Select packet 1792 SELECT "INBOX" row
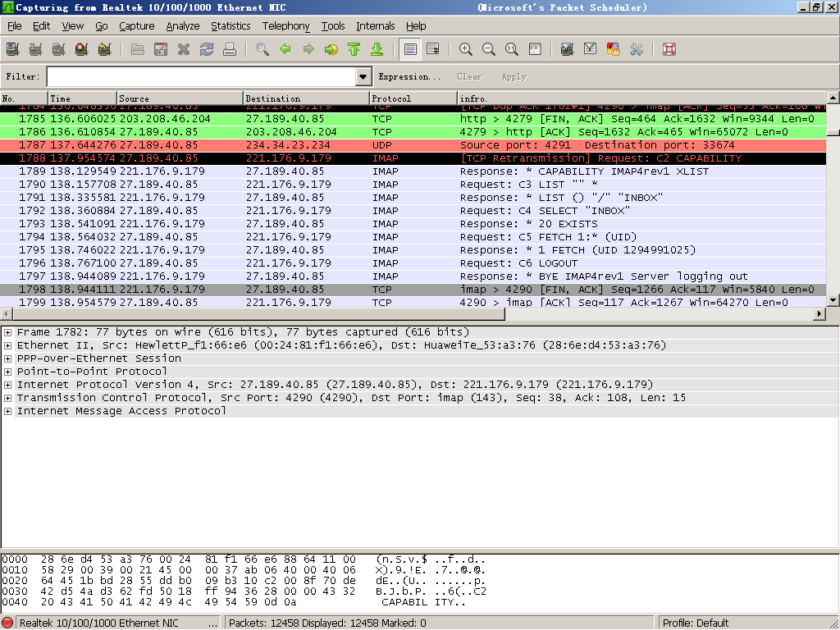 coord(413,211)
